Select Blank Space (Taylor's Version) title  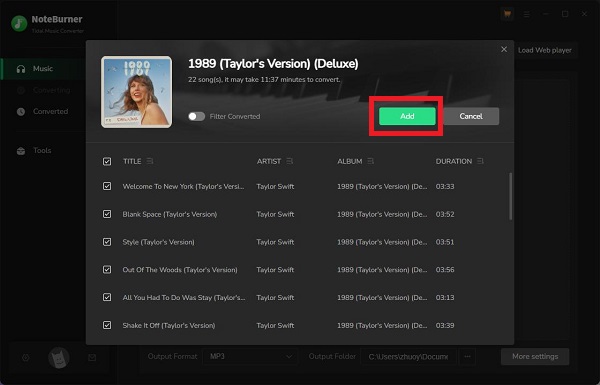click(170, 214)
